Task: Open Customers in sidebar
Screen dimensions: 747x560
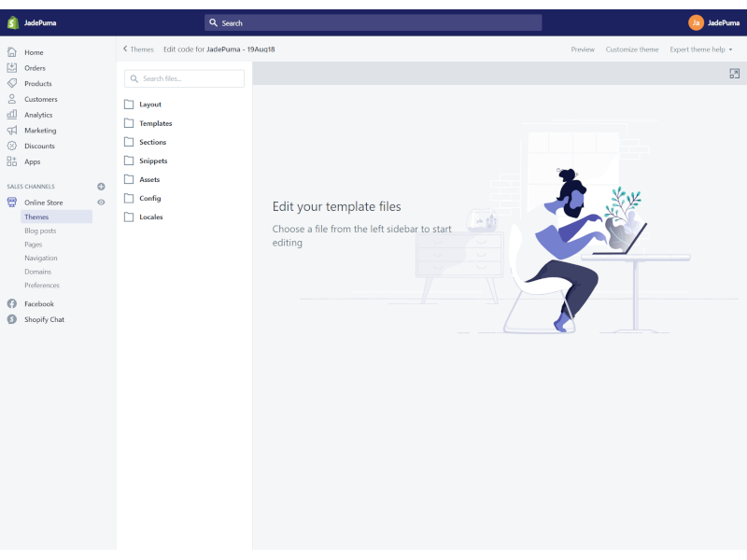Action: click(x=40, y=99)
